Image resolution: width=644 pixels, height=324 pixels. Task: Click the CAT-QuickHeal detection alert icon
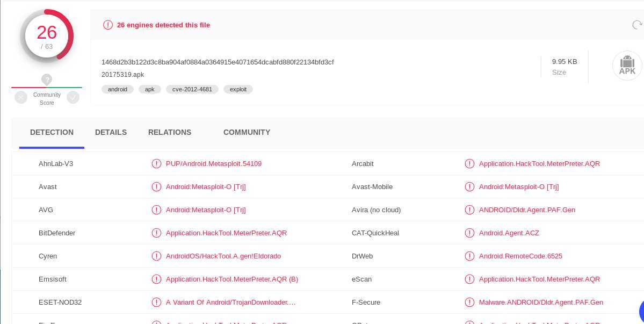click(x=469, y=233)
